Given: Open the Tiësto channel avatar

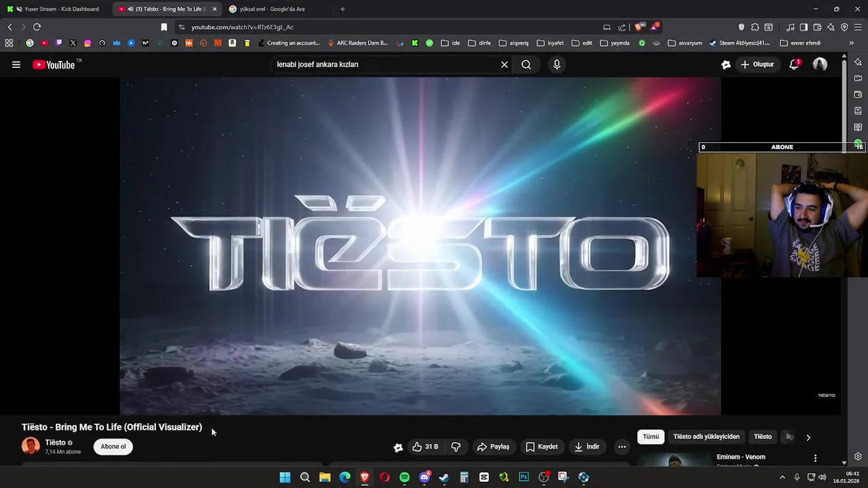Looking at the screenshot, I should coord(31,446).
